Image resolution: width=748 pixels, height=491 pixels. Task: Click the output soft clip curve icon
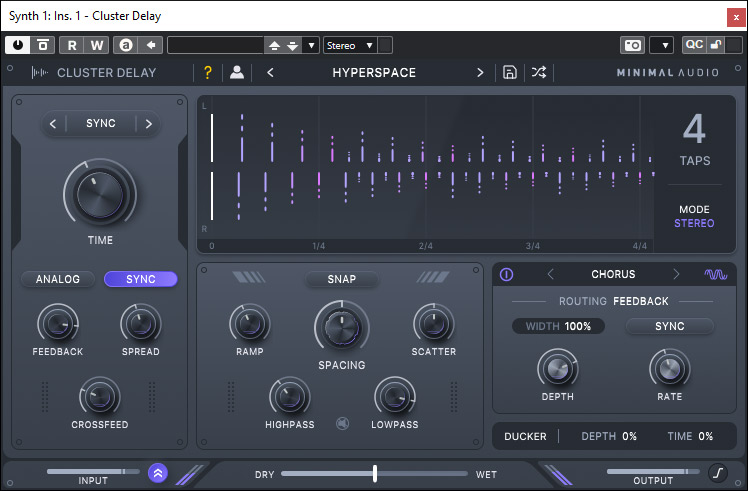click(717, 473)
